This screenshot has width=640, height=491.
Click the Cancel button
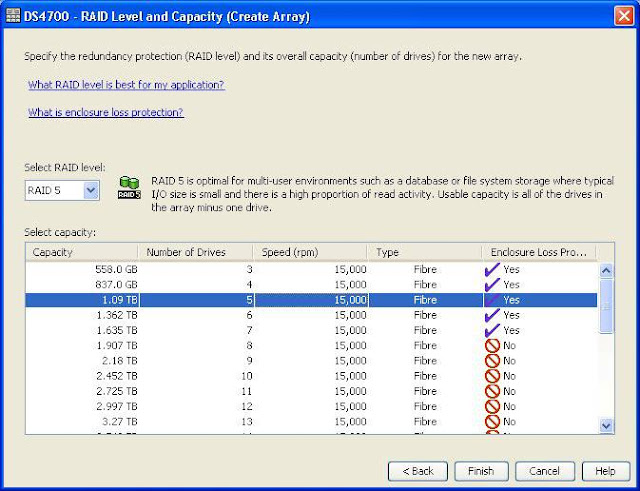click(x=544, y=471)
